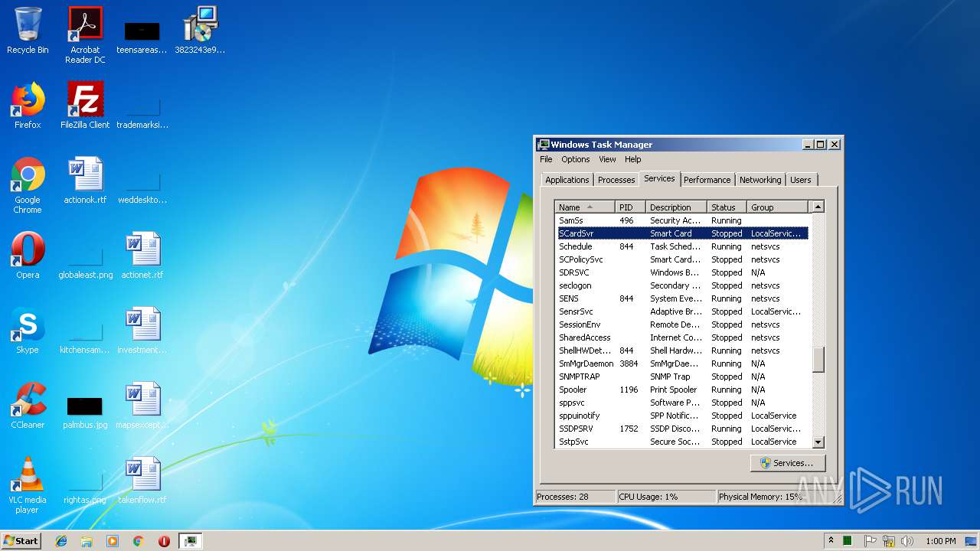The height and width of the screenshot is (551, 980).
Task: Launch Skype desktop shortcut
Action: point(28,331)
